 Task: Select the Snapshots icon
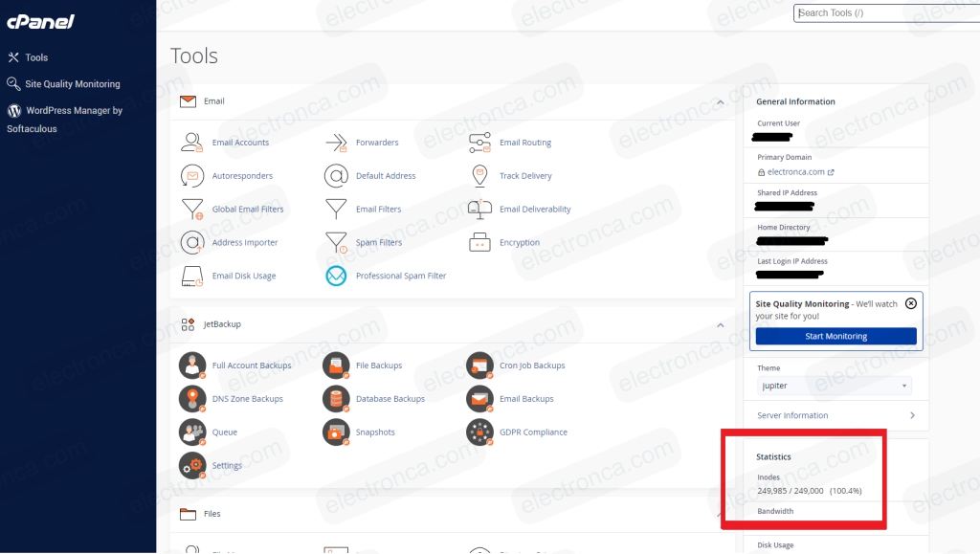(x=336, y=432)
